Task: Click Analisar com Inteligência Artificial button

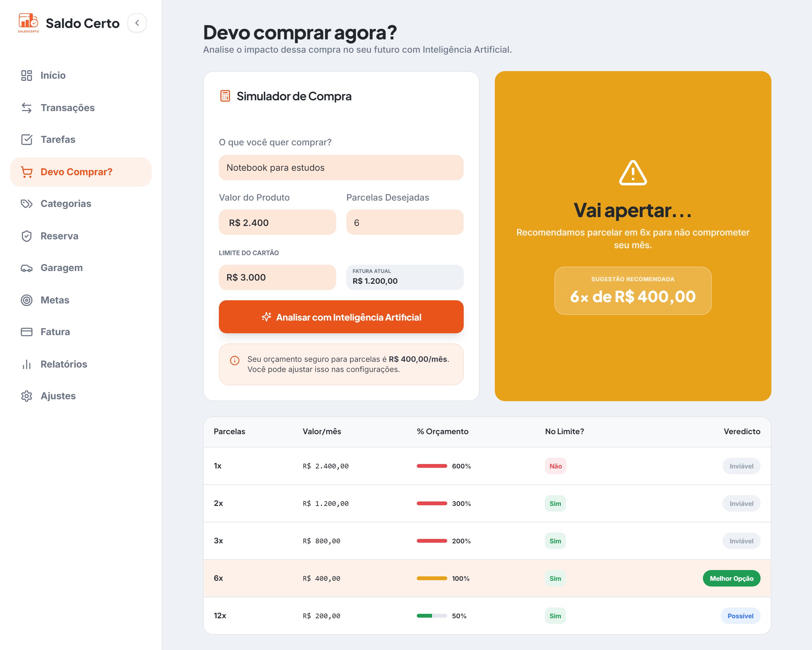Action: tap(341, 317)
